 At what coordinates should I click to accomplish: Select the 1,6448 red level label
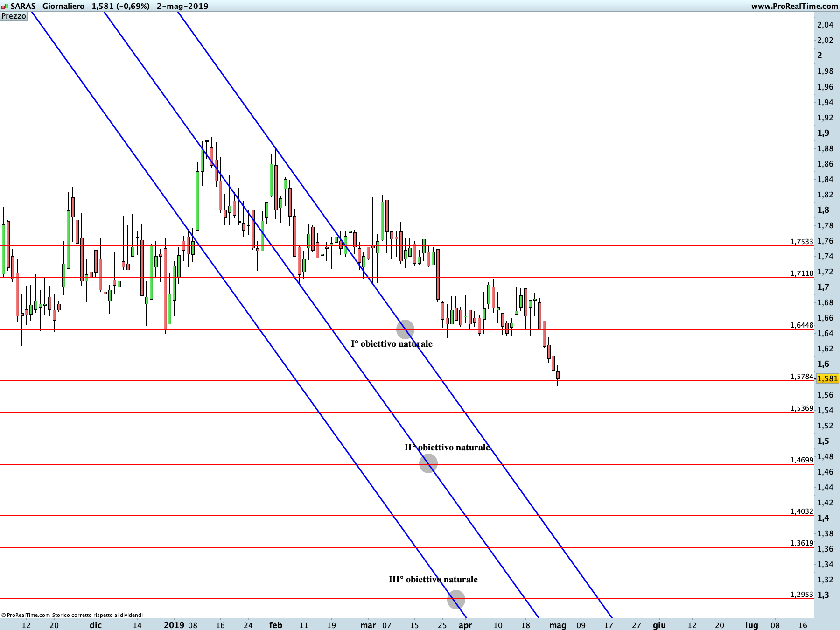(x=802, y=325)
